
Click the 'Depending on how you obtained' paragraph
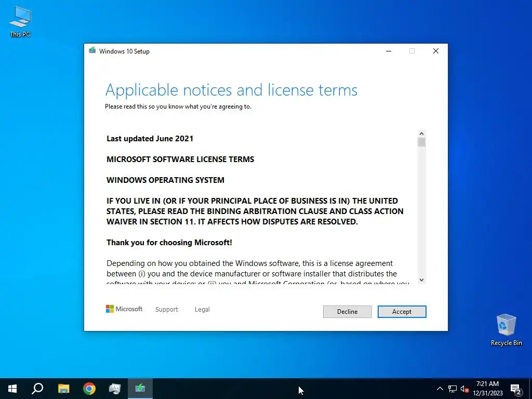258,273
